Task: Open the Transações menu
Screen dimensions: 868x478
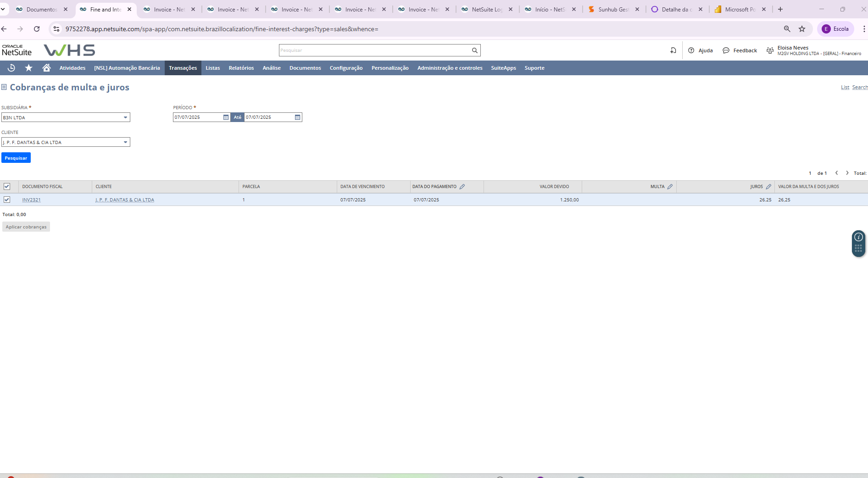Action: (183, 68)
